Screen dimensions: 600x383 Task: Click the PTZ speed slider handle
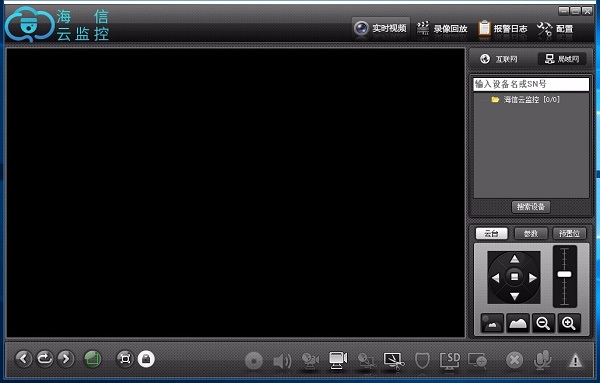coord(564,274)
